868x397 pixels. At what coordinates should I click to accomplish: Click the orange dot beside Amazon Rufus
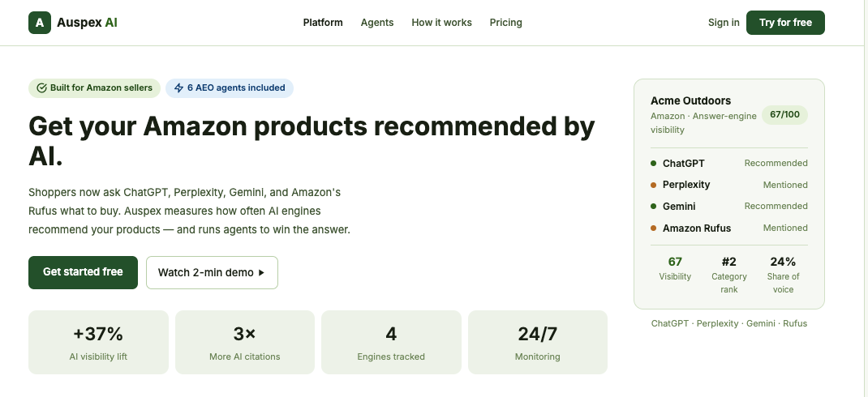pyautogui.click(x=653, y=228)
